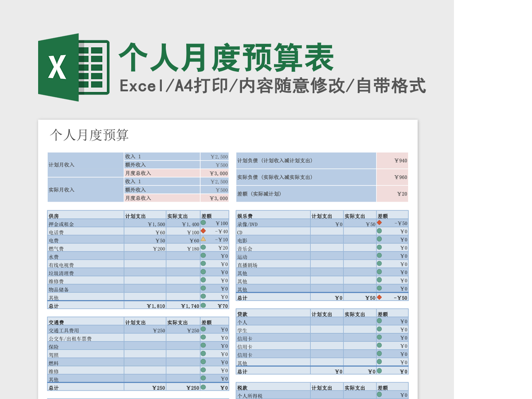Image resolution: width=532 pixels, height=399 pixels.
Task: Select the 供房 table header cell
Action: (86, 215)
